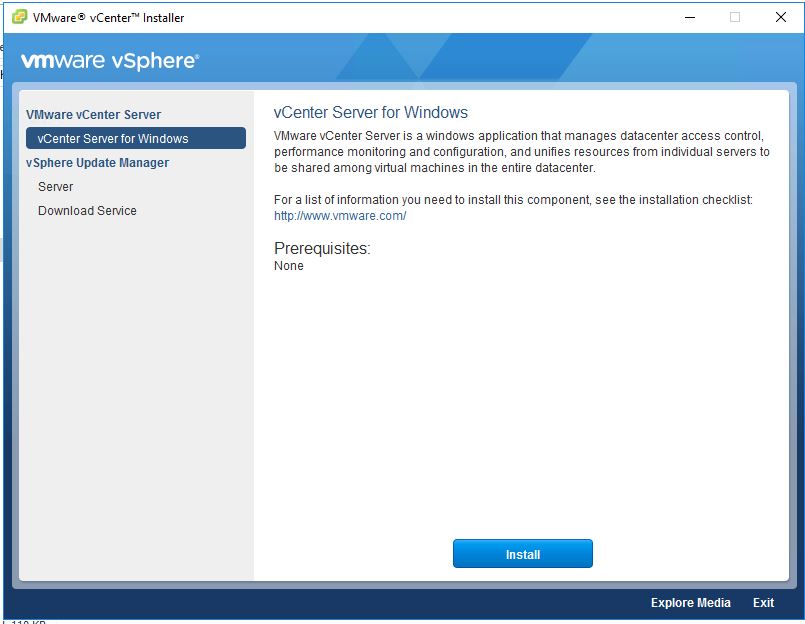Click the installation checklist information sentence
Image resolution: width=805 pixels, height=624 pixels.
[x=512, y=200]
